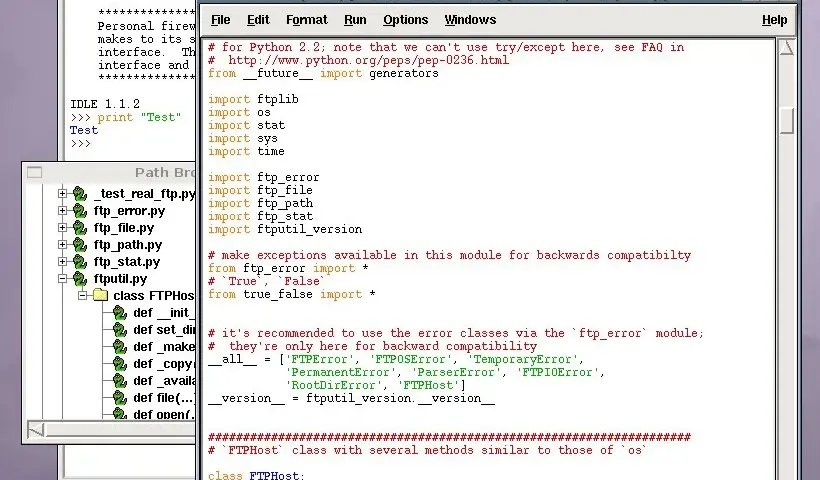Viewport: 820px width, 480px height.
Task: Click method icon beside def file(...)
Action: coord(120,398)
